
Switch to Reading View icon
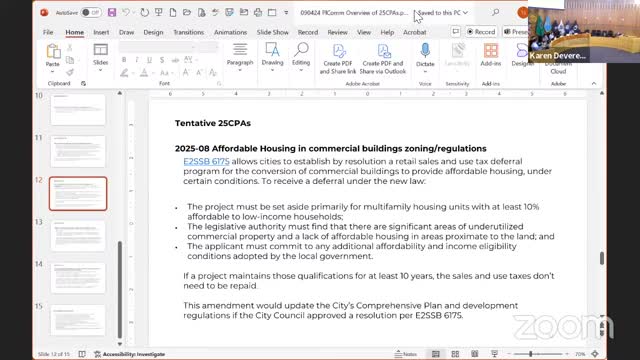[x=474, y=354]
